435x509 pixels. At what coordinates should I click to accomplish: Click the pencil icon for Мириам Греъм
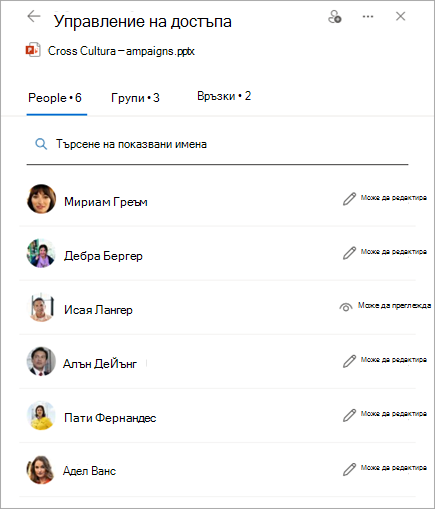(x=349, y=199)
